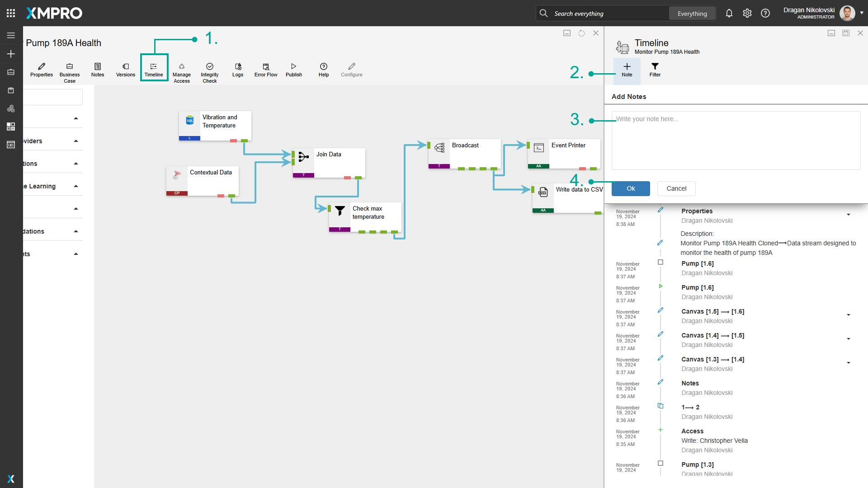The width and height of the screenshot is (868, 488).
Task: Select the Broadcast node on canvas
Action: (x=465, y=153)
